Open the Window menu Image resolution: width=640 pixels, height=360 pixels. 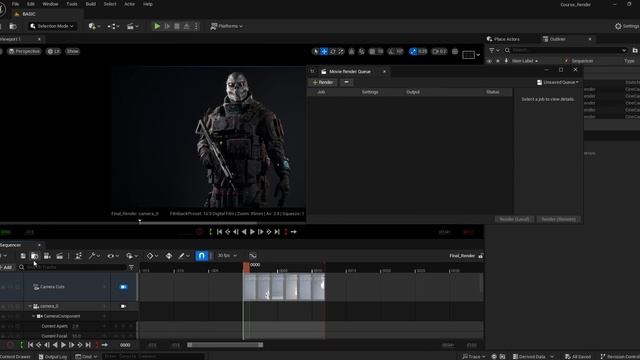click(50, 4)
